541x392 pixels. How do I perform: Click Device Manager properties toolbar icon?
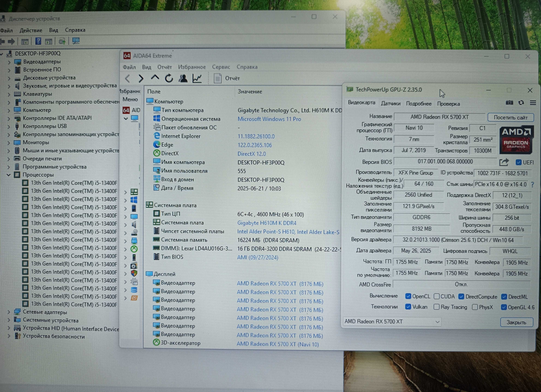click(25, 42)
